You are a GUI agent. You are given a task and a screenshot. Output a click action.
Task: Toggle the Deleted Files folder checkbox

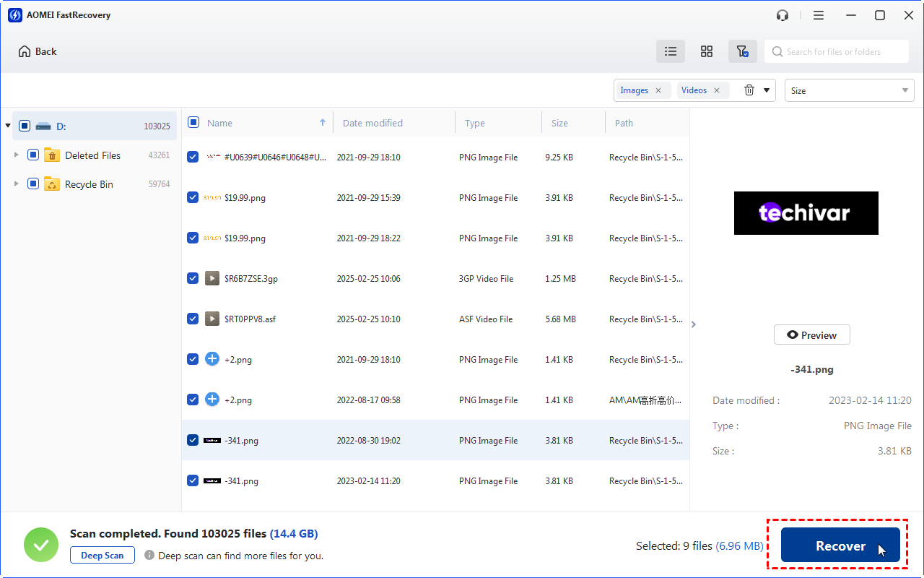point(33,155)
